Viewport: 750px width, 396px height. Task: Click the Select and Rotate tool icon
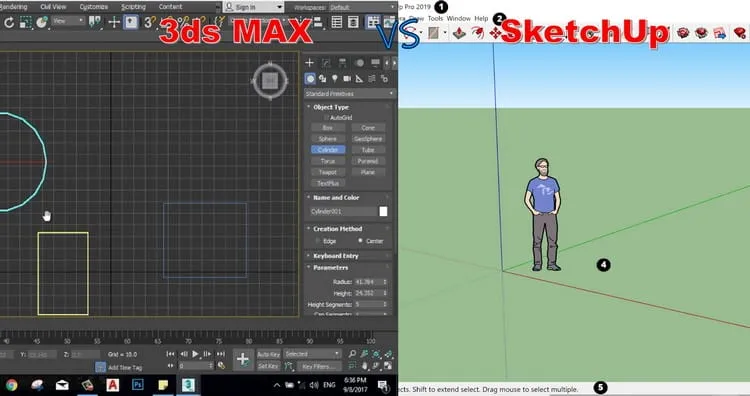point(9,22)
